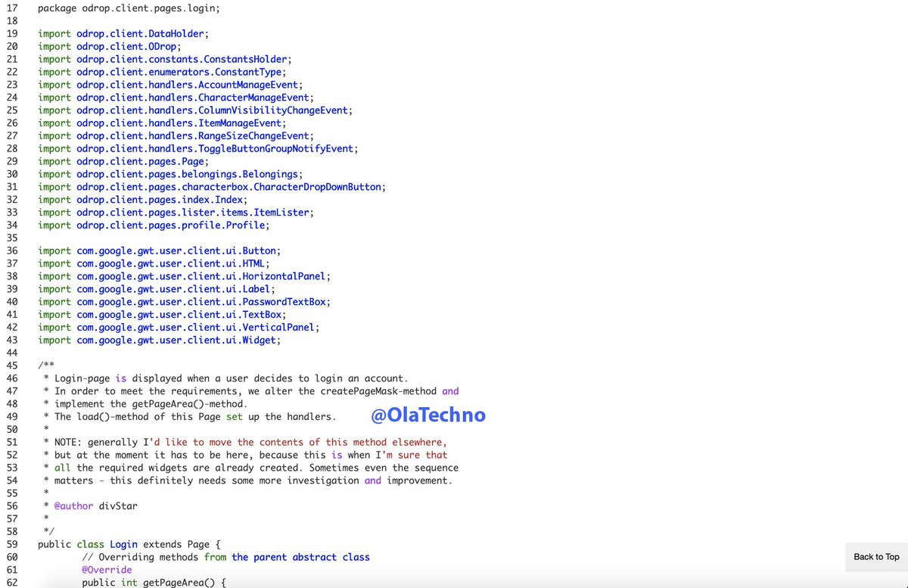Select 'public class Login extends Page {' line
The height and width of the screenshot is (588, 908).
tap(129, 545)
